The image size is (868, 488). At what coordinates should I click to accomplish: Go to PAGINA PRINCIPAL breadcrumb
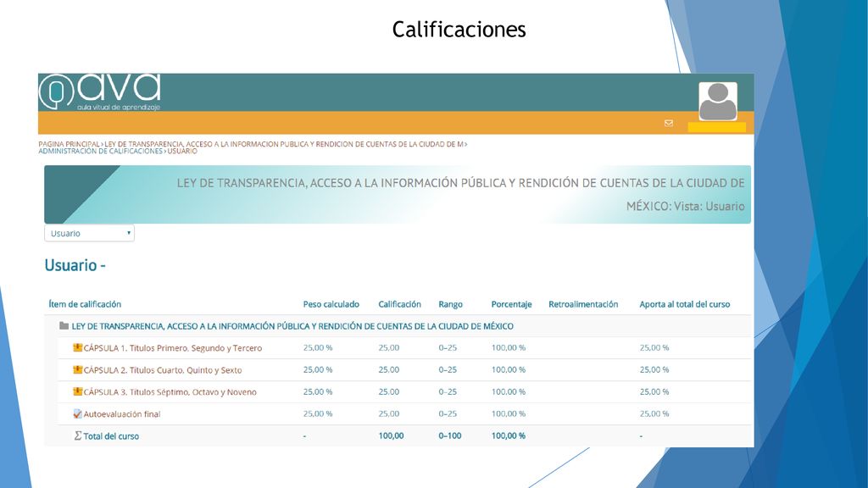(x=69, y=144)
